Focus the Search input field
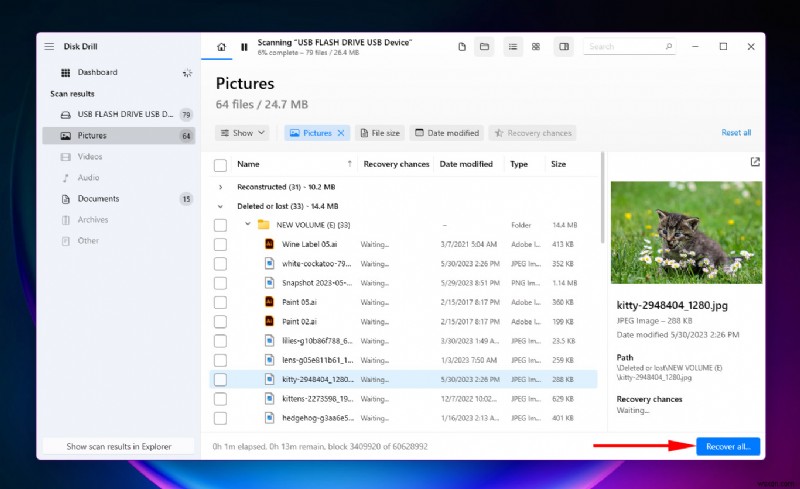This screenshot has width=800, height=489. (630, 46)
